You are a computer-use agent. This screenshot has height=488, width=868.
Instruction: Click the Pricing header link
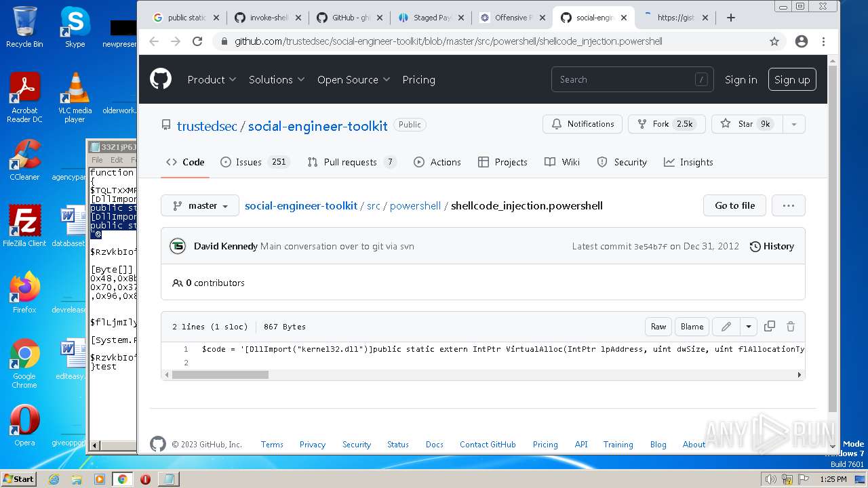[x=418, y=79]
